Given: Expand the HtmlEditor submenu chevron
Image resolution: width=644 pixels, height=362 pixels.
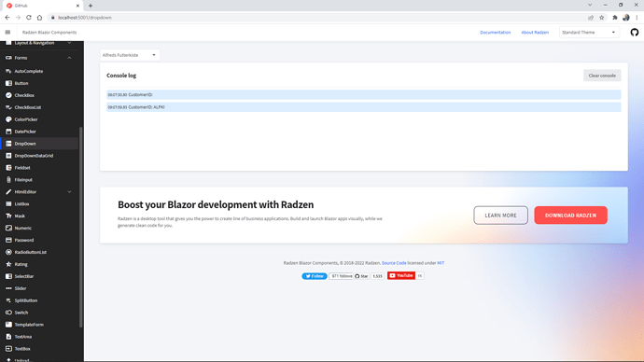Looking at the screenshot, I should [x=69, y=191].
